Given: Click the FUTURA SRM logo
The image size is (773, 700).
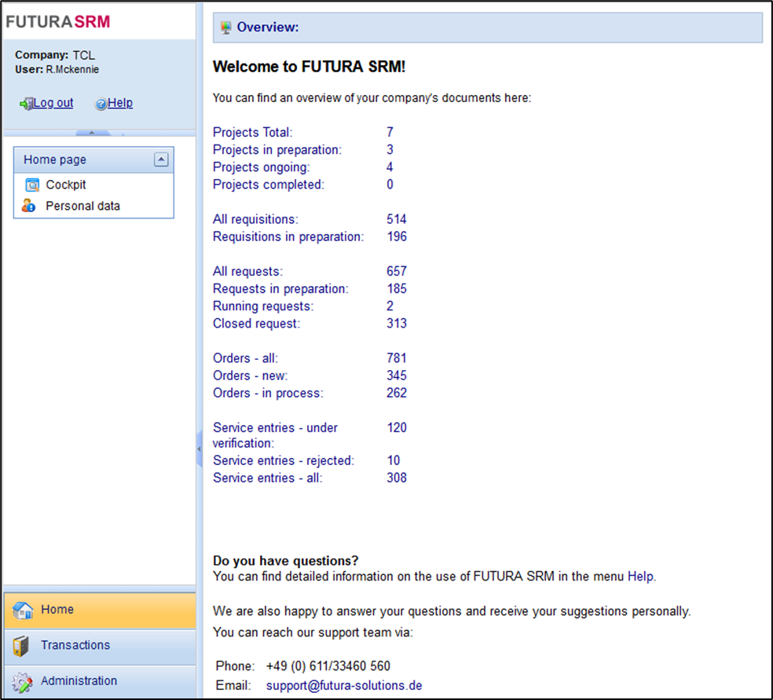Looking at the screenshot, I should coord(58,22).
